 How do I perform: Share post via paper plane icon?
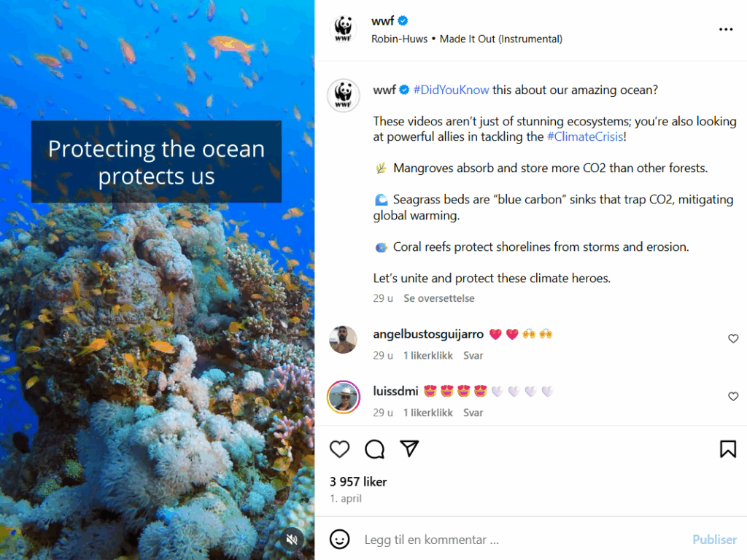click(410, 449)
